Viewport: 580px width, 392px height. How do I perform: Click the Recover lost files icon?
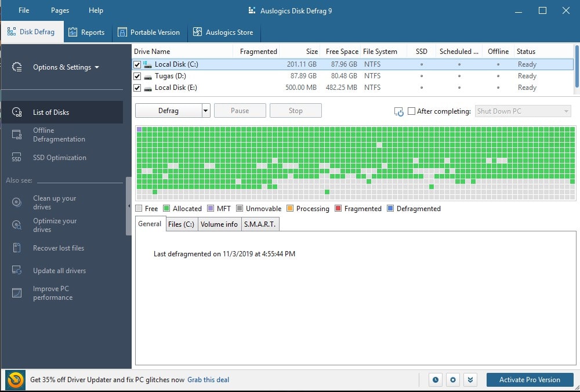pyautogui.click(x=17, y=248)
